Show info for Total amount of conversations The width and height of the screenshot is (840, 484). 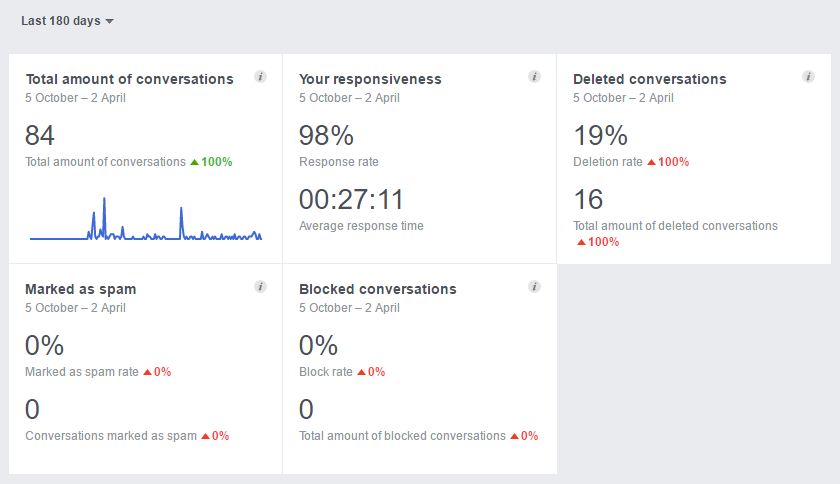(260, 77)
